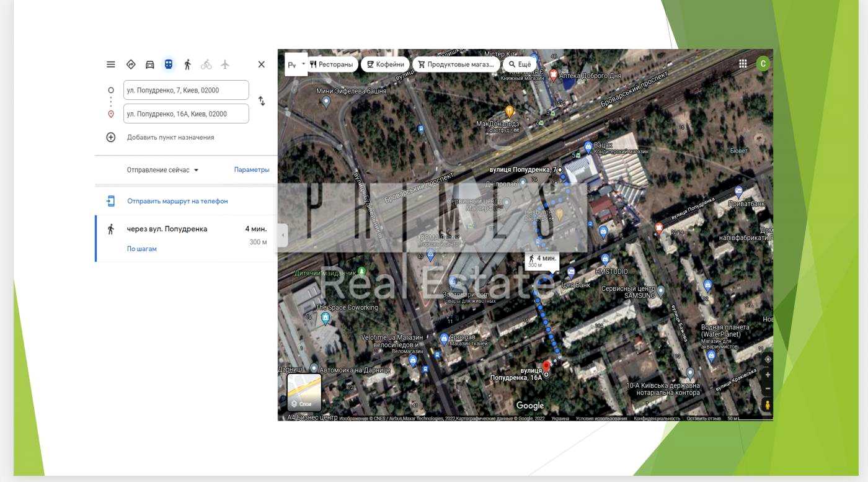Viewport: 868px width, 482px height.
Task: Swap starting point and destination
Action: pyautogui.click(x=262, y=101)
